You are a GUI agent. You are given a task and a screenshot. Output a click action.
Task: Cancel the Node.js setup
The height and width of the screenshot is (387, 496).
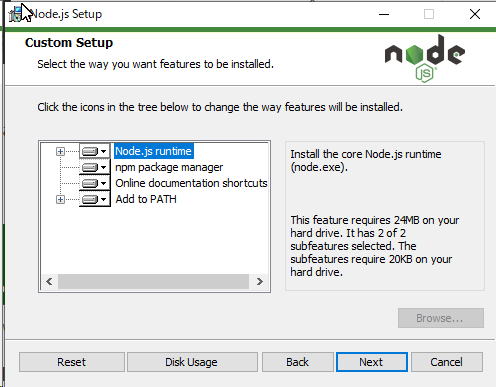pyautogui.click(x=447, y=362)
